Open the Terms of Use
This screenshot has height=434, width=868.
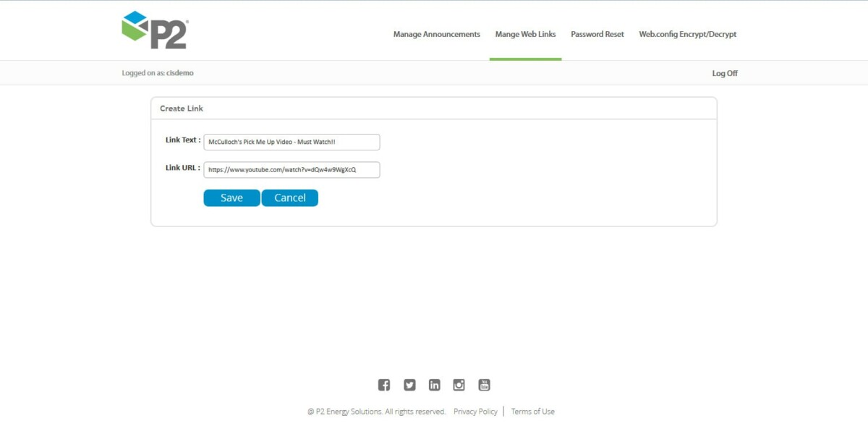pyautogui.click(x=533, y=411)
